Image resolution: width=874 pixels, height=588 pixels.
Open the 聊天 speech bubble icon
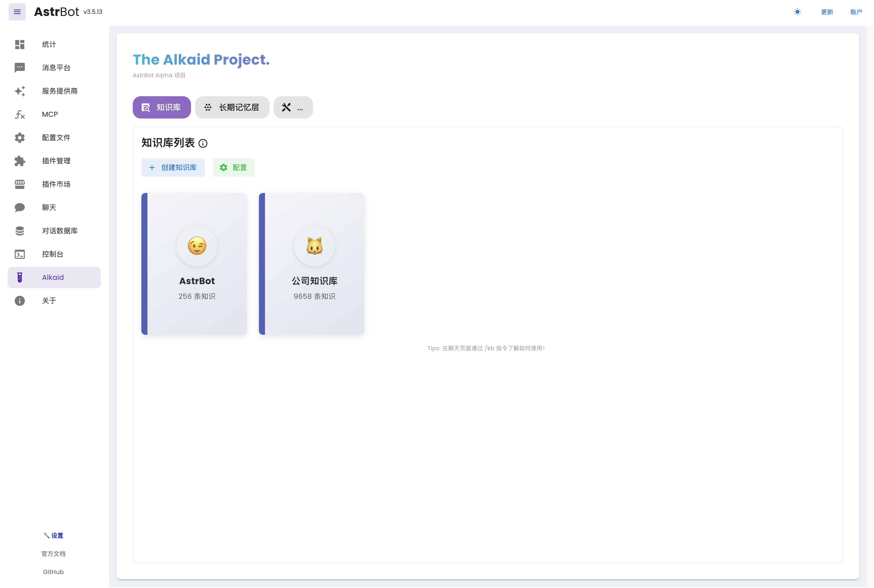(x=20, y=207)
